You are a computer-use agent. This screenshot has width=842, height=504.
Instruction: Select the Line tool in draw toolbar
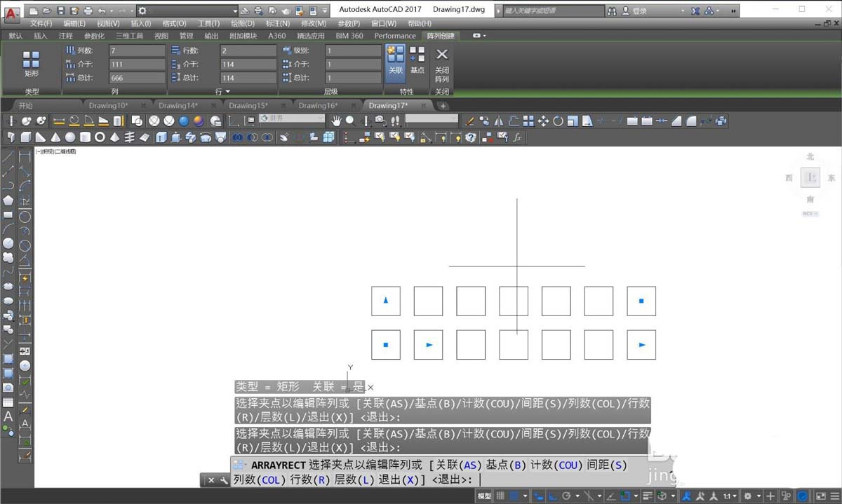tap(8, 156)
